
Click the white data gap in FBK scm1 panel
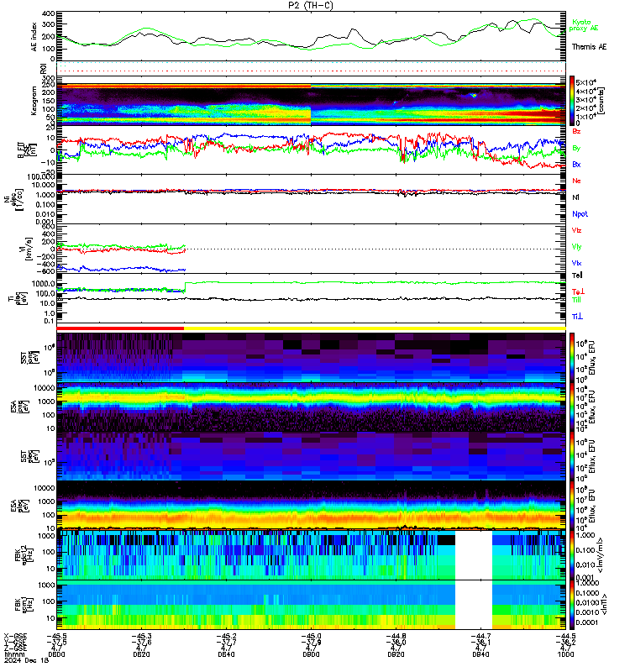(x=474, y=605)
